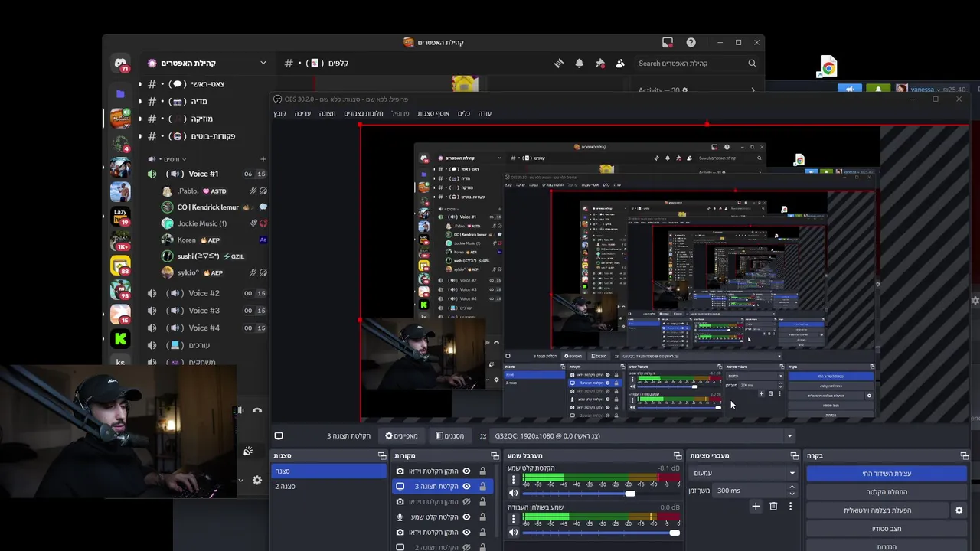Select scene סצנה 2 in scenes list
Image resolution: width=980 pixels, height=551 pixels.
pyautogui.click(x=328, y=487)
